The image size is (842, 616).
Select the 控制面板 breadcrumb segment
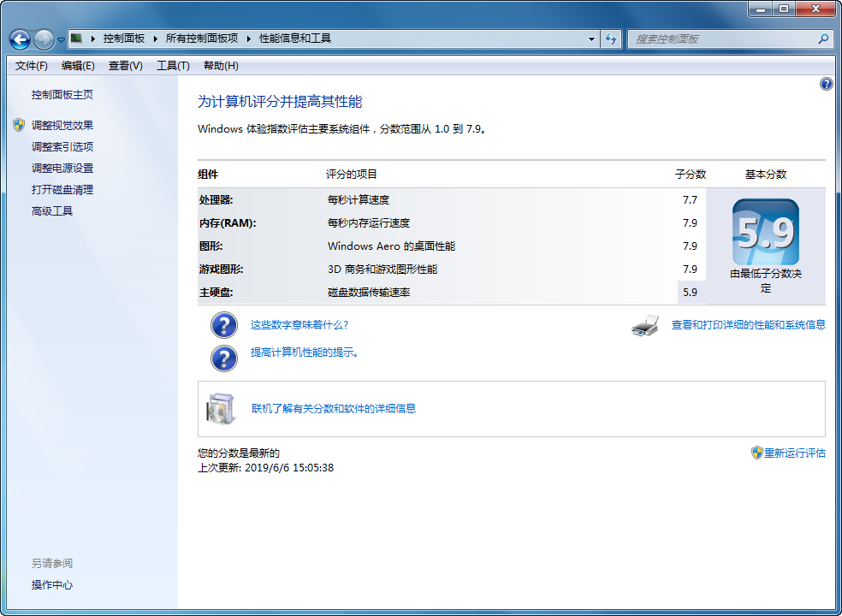point(124,38)
